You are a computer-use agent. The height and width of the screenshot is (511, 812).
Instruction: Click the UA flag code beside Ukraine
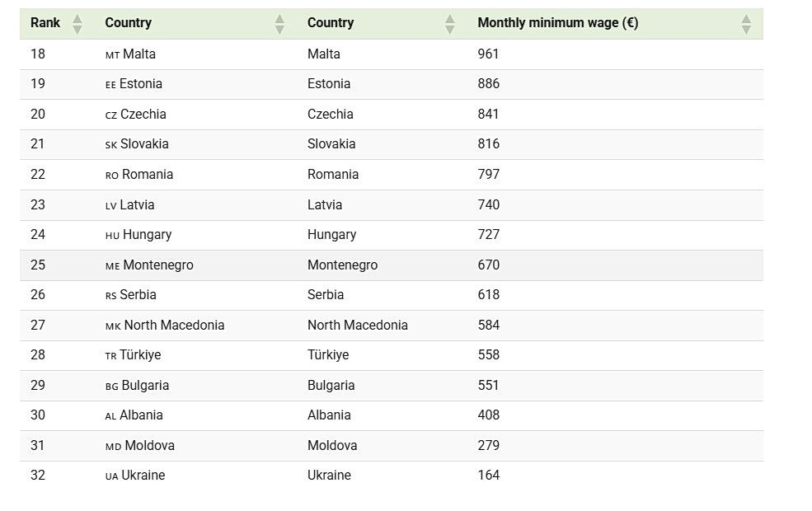pos(111,476)
